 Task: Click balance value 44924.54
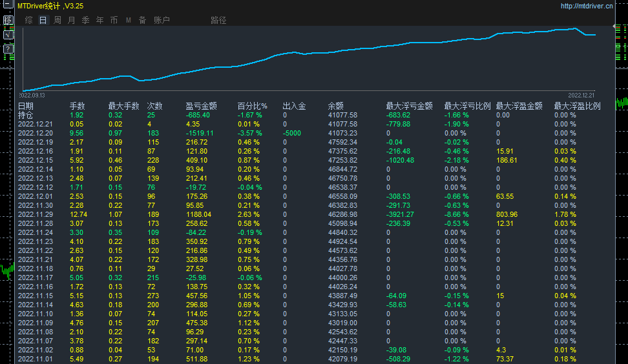click(x=343, y=241)
